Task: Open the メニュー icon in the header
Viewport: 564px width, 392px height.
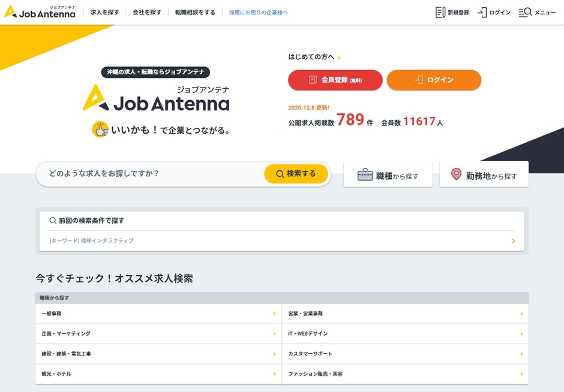Action: coord(524,12)
